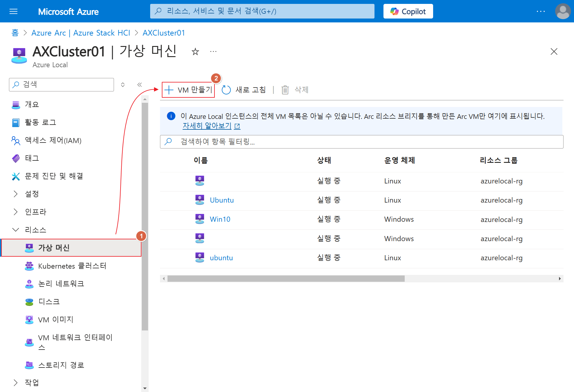Sort by 운영 체제 column header
Image resolution: width=574 pixels, height=392 pixels.
click(400, 160)
